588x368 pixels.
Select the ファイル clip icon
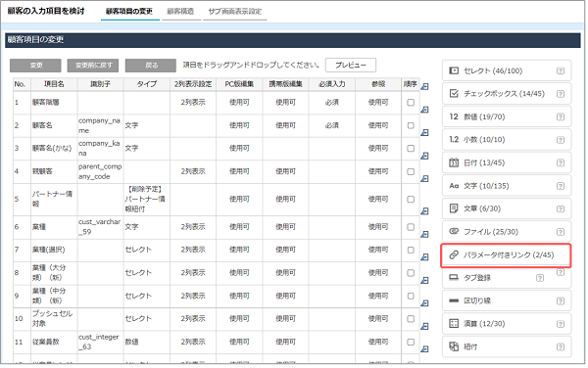(454, 231)
